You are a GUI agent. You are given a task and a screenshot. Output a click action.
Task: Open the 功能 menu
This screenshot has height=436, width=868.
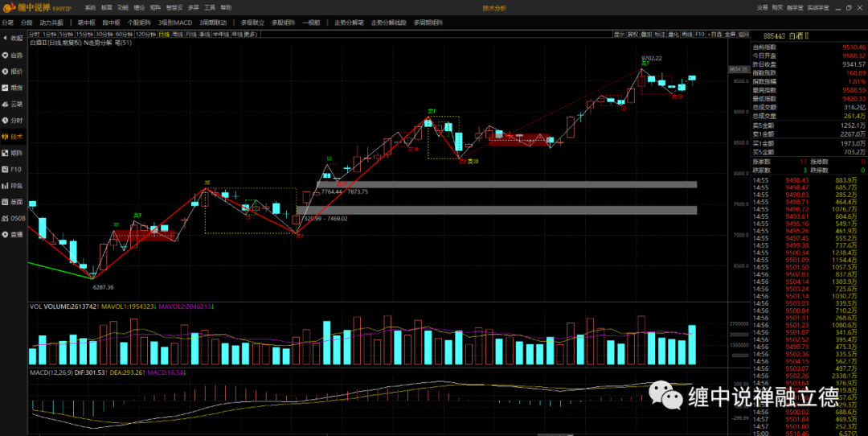point(123,8)
